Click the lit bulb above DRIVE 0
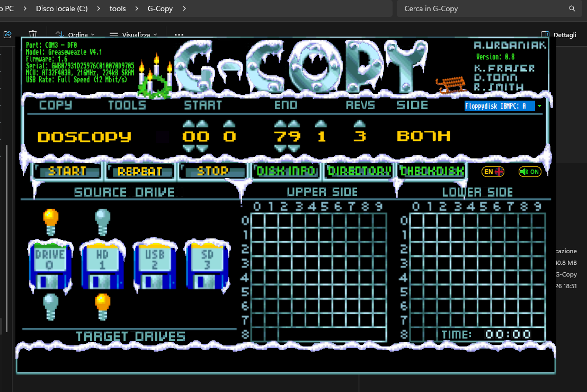This screenshot has height=392, width=587. tap(50, 220)
